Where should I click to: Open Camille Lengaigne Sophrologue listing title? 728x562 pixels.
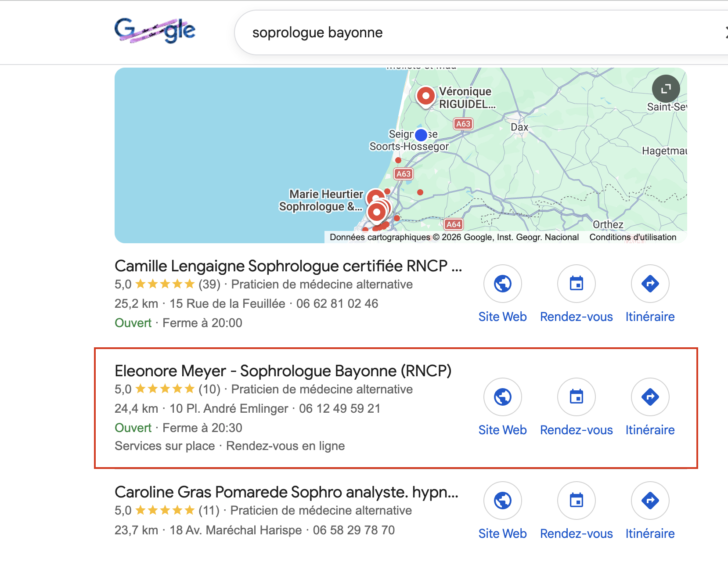pyautogui.click(x=288, y=266)
